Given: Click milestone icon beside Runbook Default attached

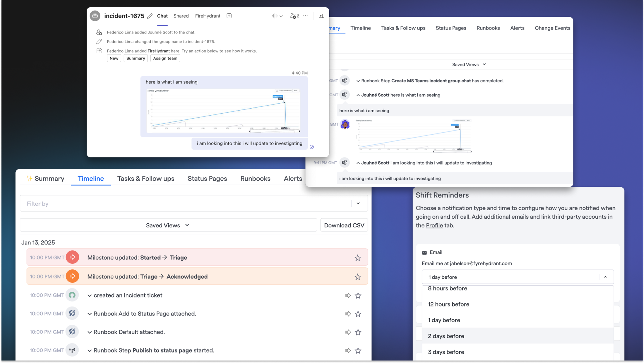Looking at the screenshot, I should tap(348, 332).
